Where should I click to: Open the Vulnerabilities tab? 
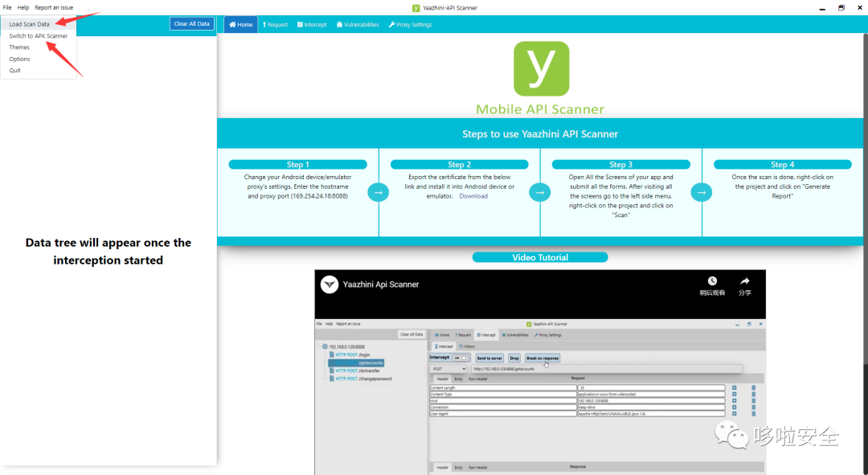click(358, 24)
